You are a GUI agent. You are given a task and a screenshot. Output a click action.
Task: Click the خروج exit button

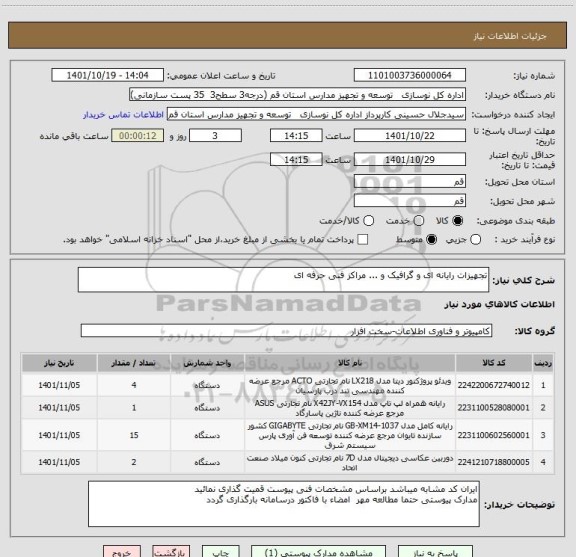[x=122, y=552]
